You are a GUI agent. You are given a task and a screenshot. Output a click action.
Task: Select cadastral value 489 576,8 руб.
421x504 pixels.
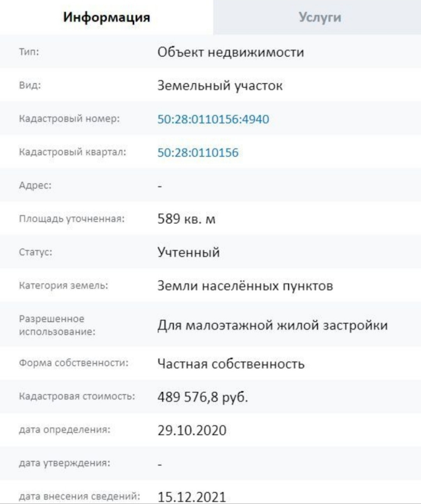click(203, 397)
